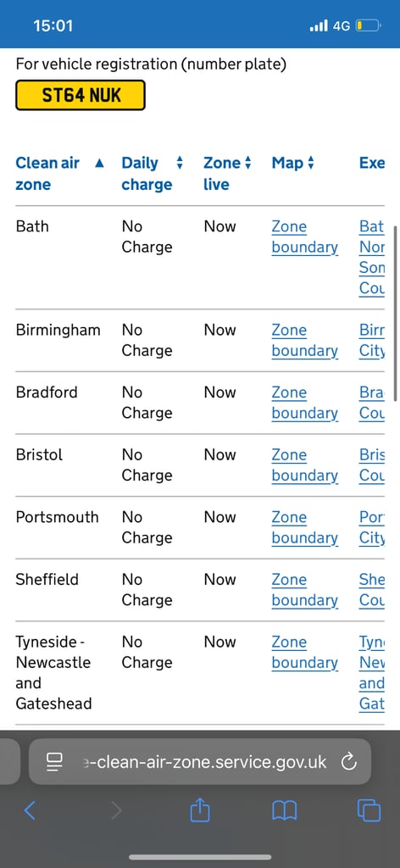
Task: Open the Safari bookmarks book icon
Action: coord(285,811)
